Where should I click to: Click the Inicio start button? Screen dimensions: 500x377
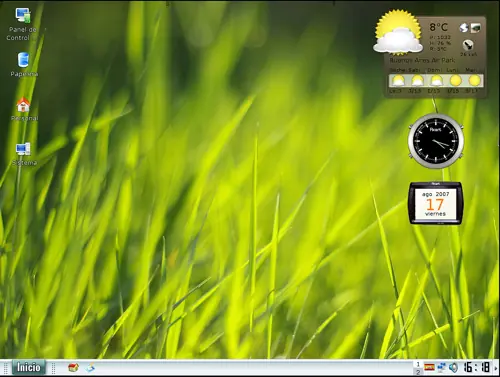(x=28, y=367)
